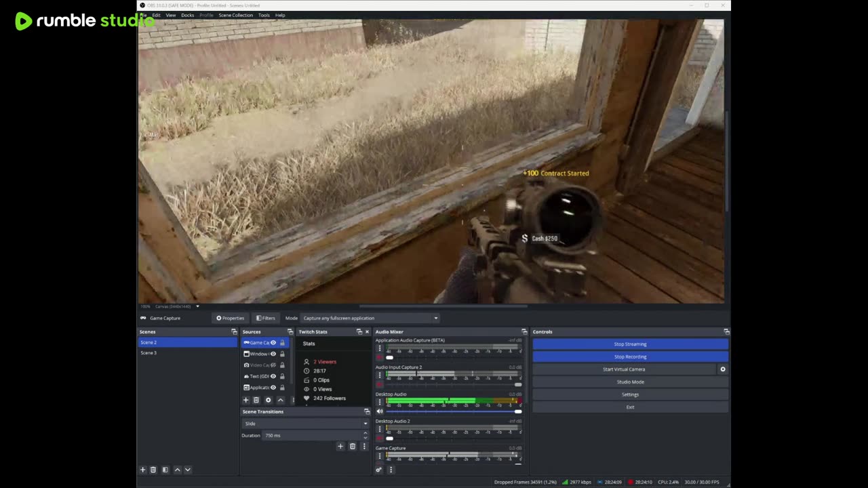This screenshot has width=868, height=488.
Task: Open source Properties button
Action: (x=231, y=318)
